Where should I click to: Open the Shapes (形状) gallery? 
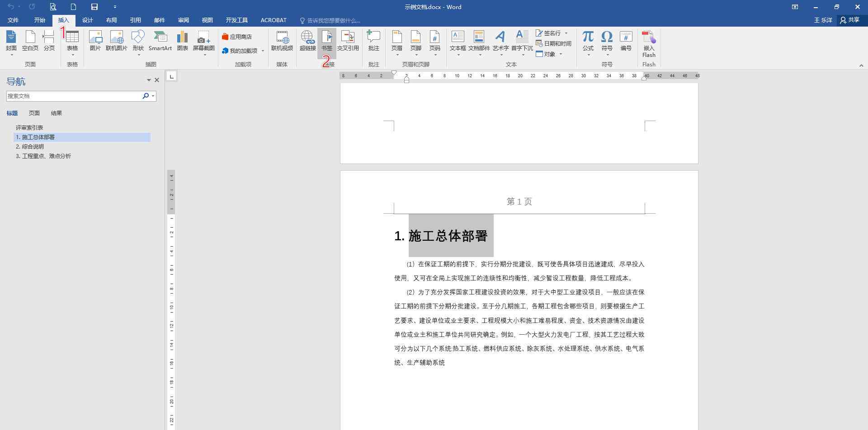pos(138,43)
